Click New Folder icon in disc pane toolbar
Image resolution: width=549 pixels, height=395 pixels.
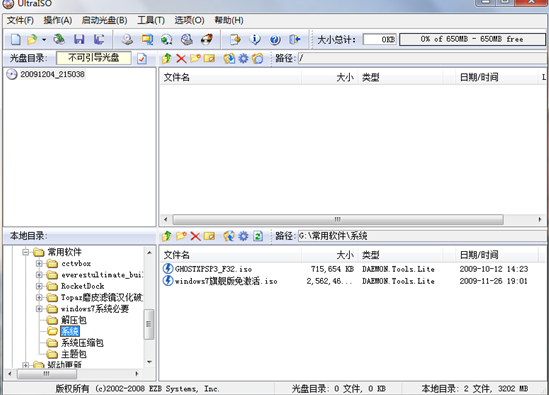(x=195, y=58)
